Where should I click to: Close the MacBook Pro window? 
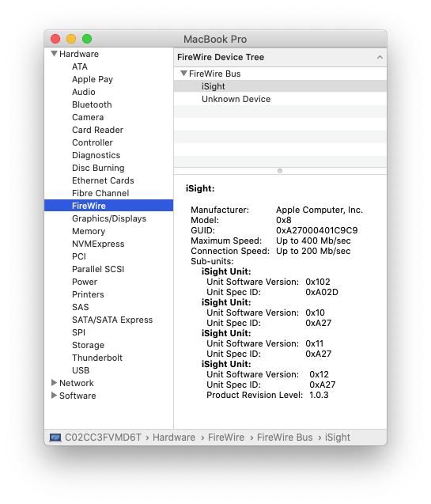[x=55, y=39]
